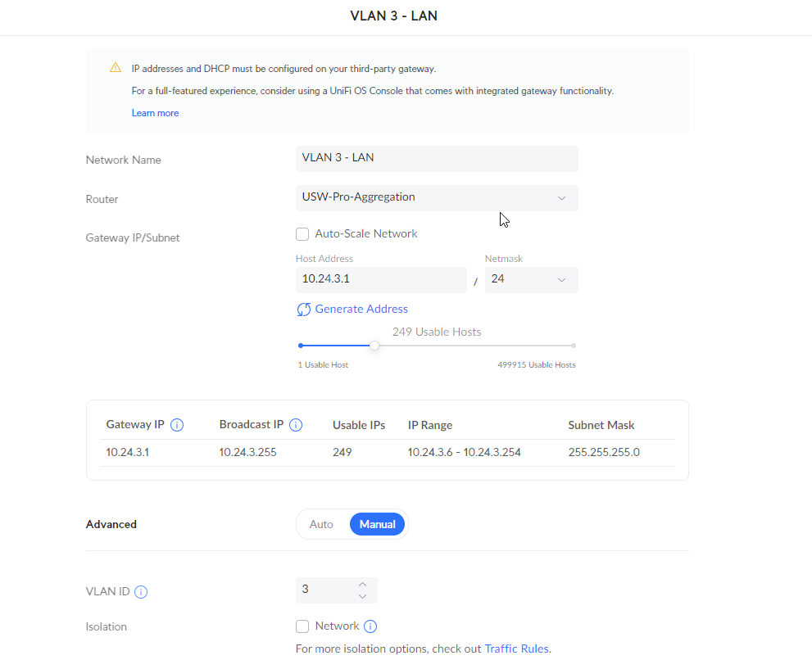This screenshot has width=812, height=669.
Task: Click the Broadcast IP info icon
Action: 297,425
